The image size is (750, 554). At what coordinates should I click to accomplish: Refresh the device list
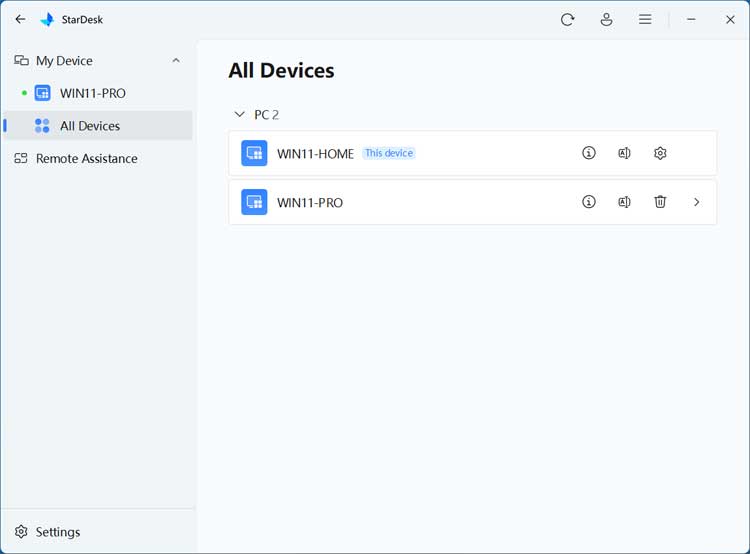point(567,20)
